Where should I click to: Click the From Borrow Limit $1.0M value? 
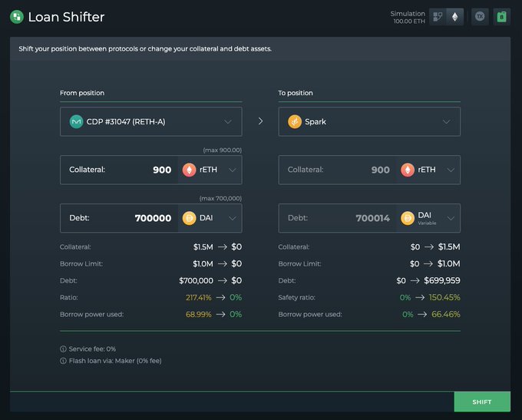pyautogui.click(x=203, y=264)
